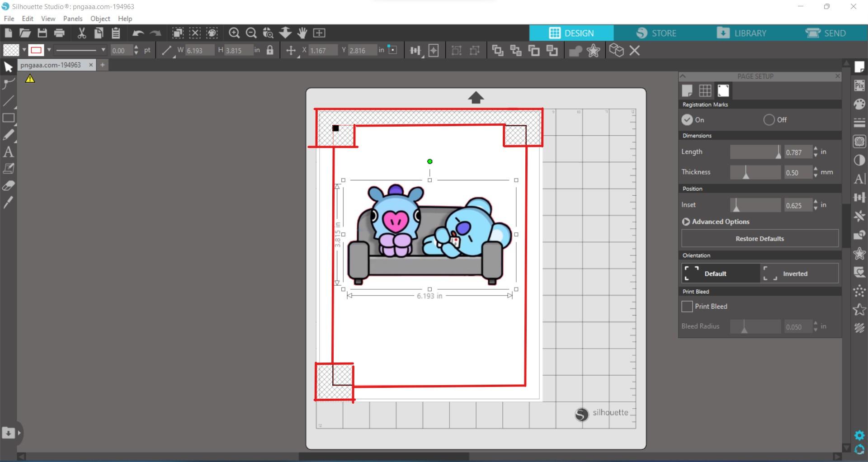The width and height of the screenshot is (868, 462).
Task: Select the Knife tool
Action: pyautogui.click(x=8, y=203)
